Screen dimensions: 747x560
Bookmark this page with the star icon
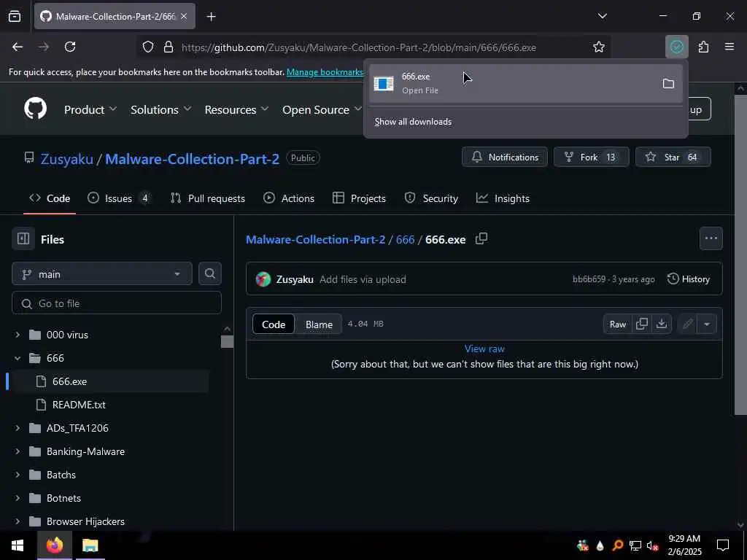[599, 47]
